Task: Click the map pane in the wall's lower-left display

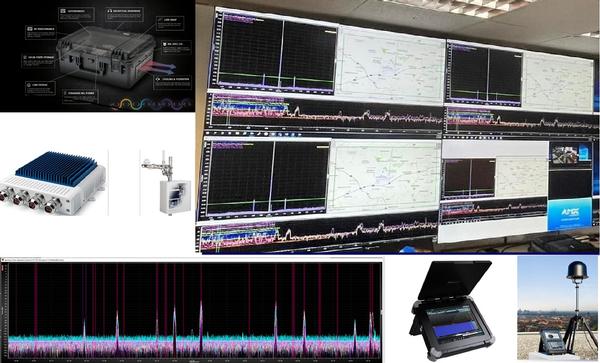Action: click(384, 177)
